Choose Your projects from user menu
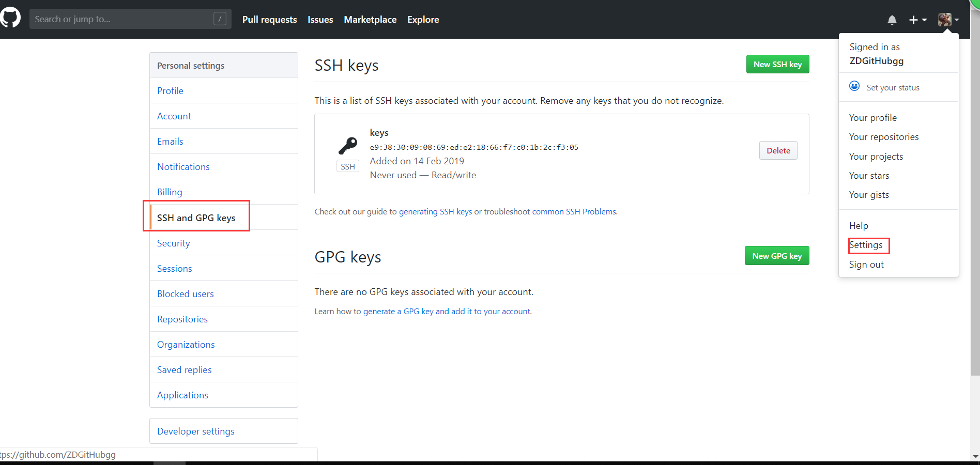Image resolution: width=980 pixels, height=465 pixels. pyautogui.click(x=876, y=156)
